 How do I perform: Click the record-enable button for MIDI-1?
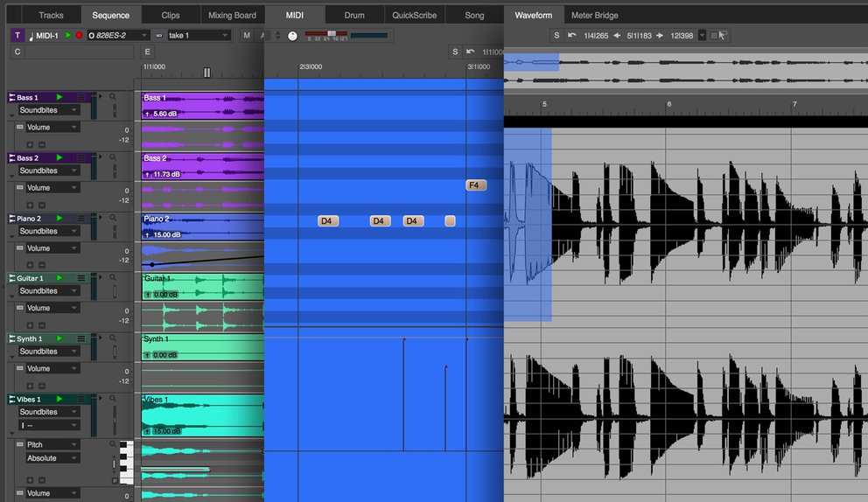pos(79,35)
